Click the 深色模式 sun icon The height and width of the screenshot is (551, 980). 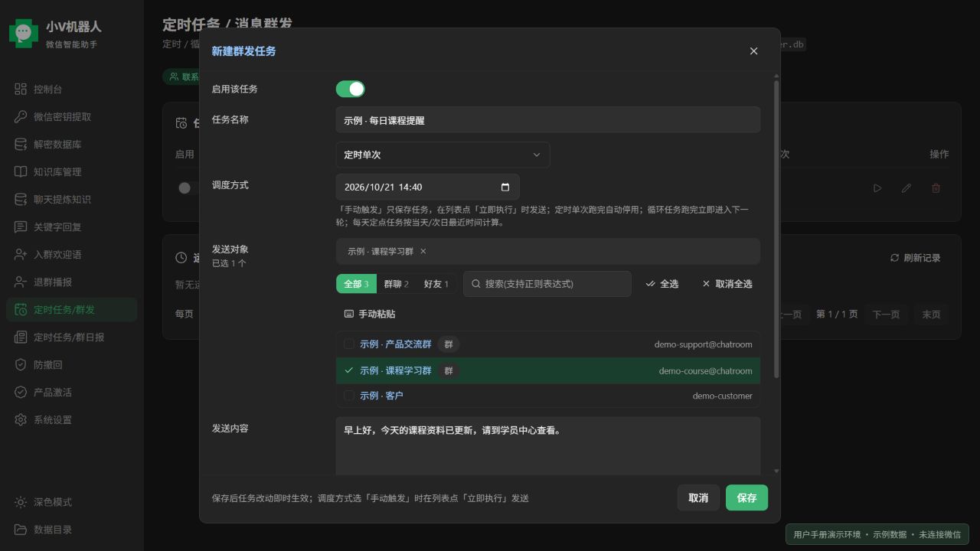[x=21, y=502]
